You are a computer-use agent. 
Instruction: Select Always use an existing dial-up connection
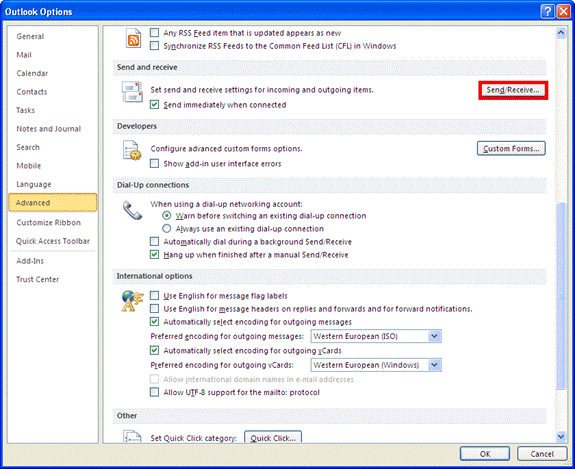point(166,229)
